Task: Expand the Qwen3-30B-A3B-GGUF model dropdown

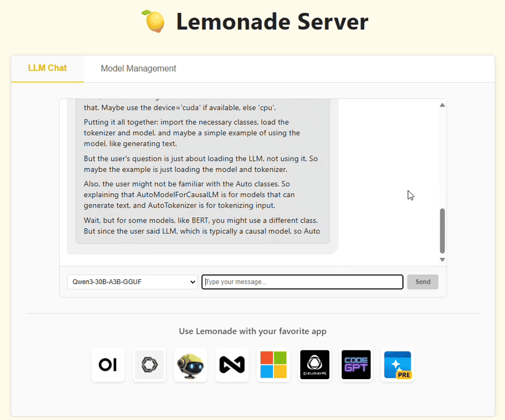Action: tap(132, 282)
